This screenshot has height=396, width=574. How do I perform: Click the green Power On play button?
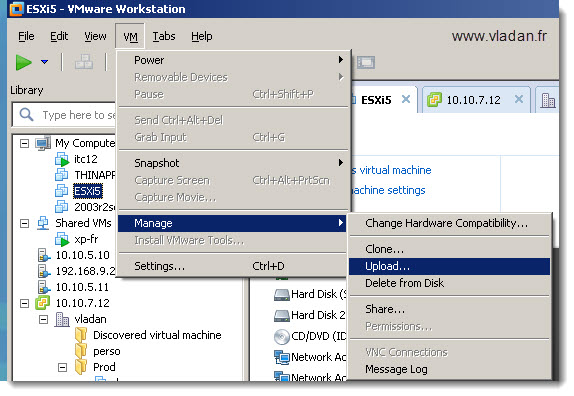point(24,62)
